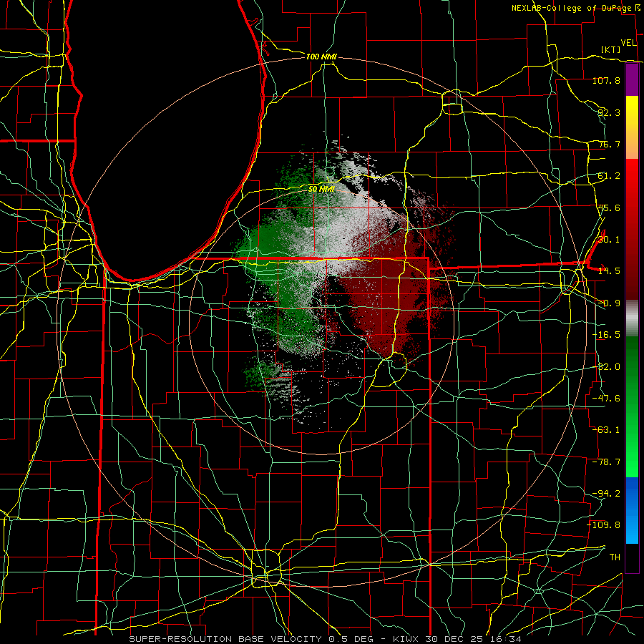Pick the red segment of the color bar
The height and width of the screenshot is (644, 644).
pos(632,229)
